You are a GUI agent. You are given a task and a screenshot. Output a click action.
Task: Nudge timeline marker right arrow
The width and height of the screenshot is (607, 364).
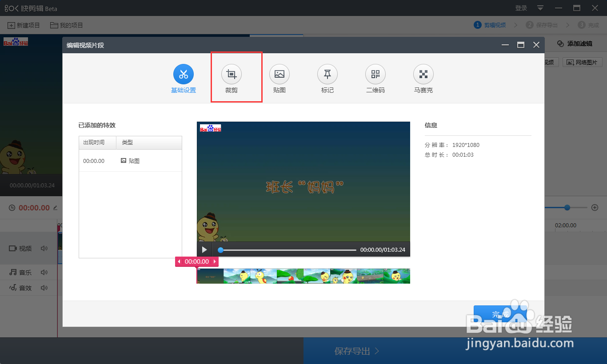point(215,262)
